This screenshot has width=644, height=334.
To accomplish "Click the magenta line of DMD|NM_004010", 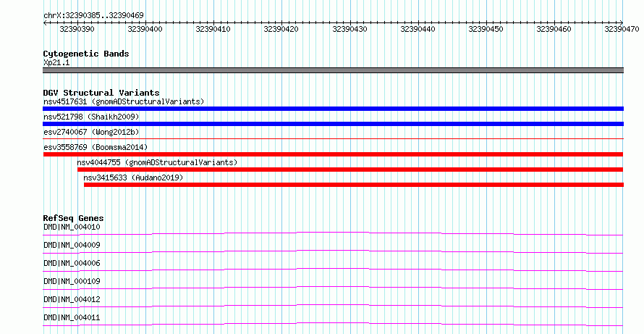I will [x=333, y=233].
